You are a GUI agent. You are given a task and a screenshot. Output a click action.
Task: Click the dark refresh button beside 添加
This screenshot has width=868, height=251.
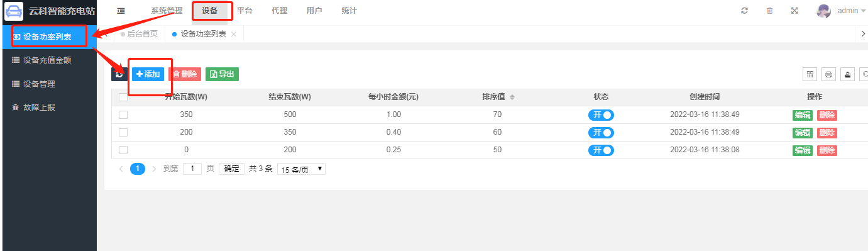(x=119, y=74)
